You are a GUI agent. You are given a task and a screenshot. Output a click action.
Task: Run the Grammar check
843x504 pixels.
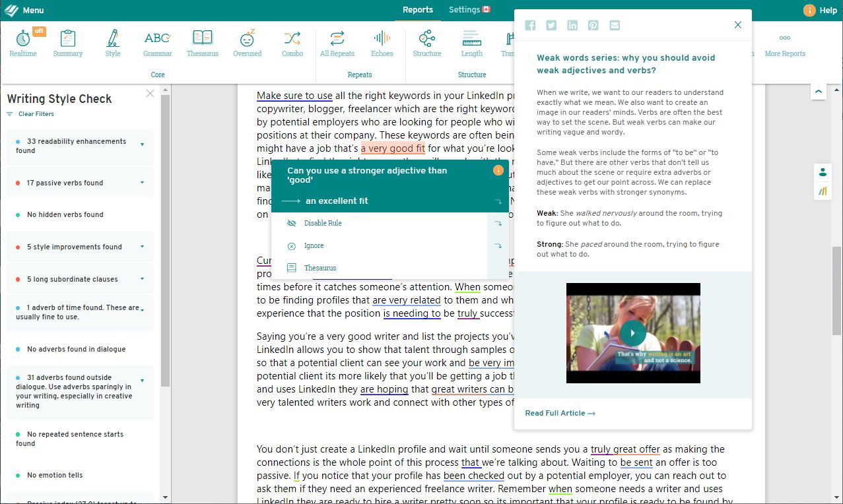(157, 43)
